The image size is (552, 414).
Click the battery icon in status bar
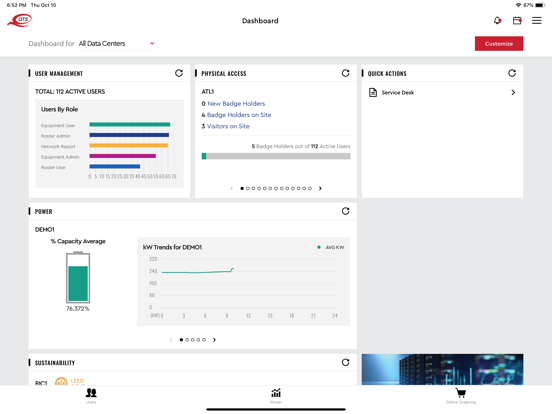[540, 5]
